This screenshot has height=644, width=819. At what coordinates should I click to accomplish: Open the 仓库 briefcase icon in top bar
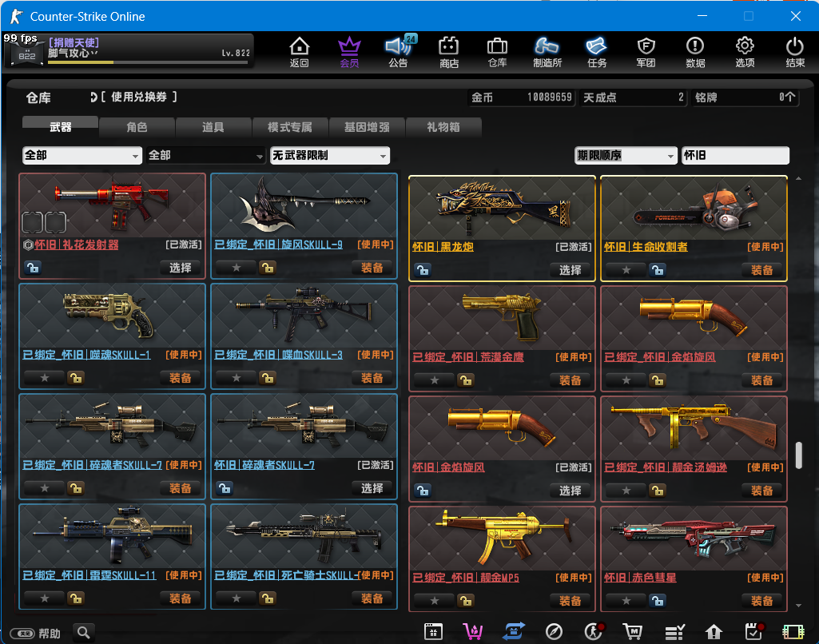pyautogui.click(x=497, y=52)
